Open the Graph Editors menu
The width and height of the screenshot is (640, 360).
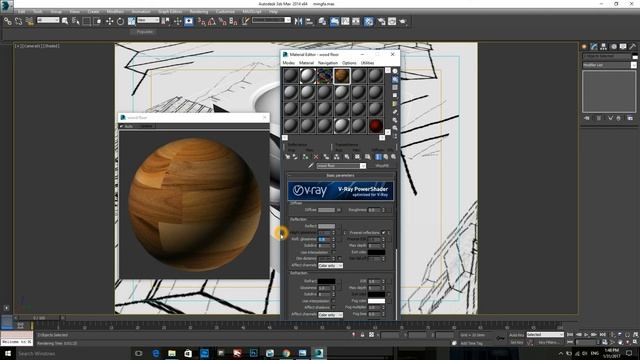click(x=170, y=12)
